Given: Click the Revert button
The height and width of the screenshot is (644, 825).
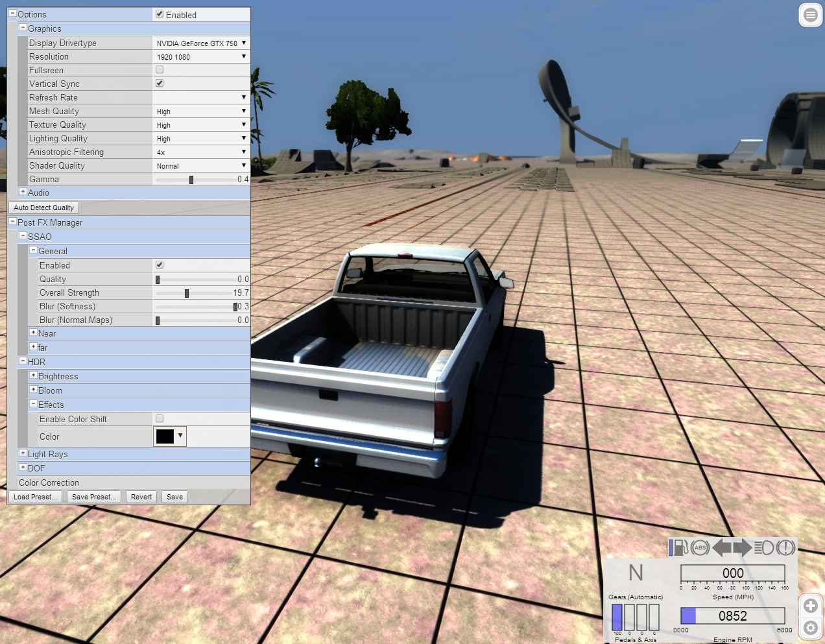Looking at the screenshot, I should 141,497.
